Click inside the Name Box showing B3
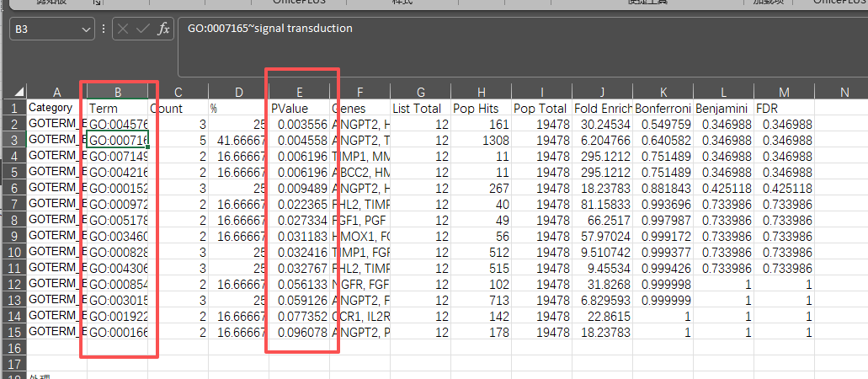 point(44,29)
